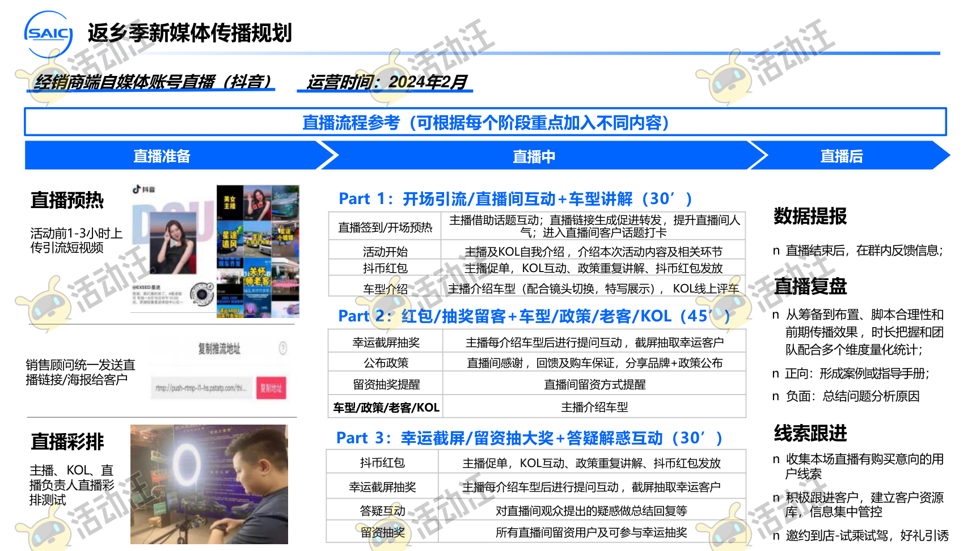The image size is (980, 551).
Task: Open the short-video grid collage image
Action: [x=258, y=251]
